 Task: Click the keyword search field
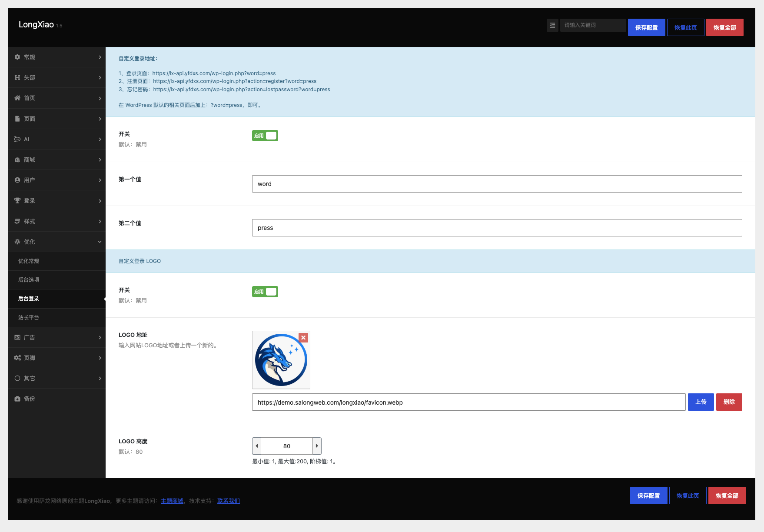pos(593,25)
